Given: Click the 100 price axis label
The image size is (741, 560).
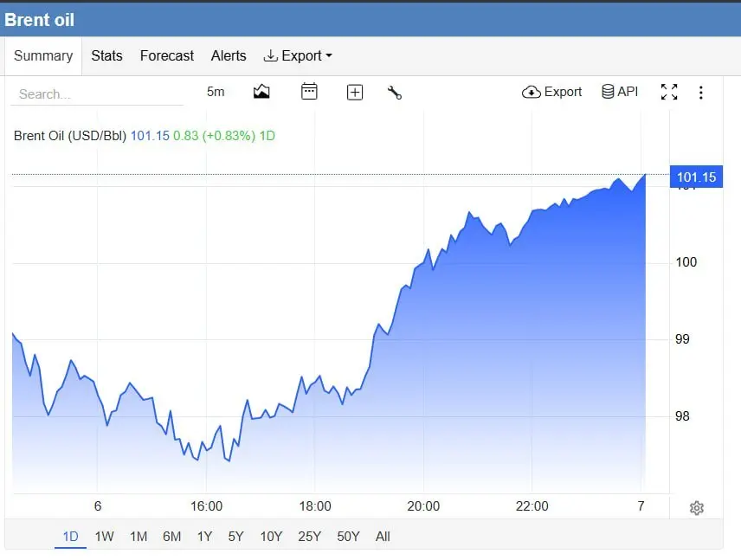Looking at the screenshot, I should (x=686, y=262).
